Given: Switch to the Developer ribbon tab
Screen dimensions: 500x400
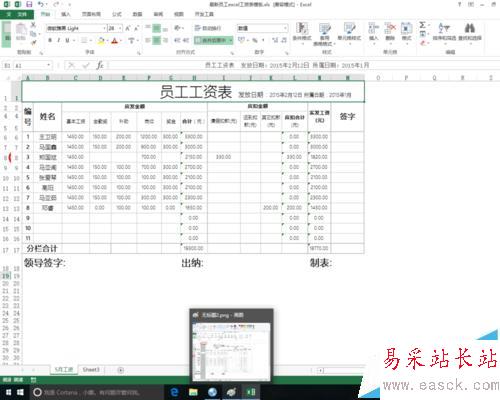Looking at the screenshot, I should (x=204, y=14).
